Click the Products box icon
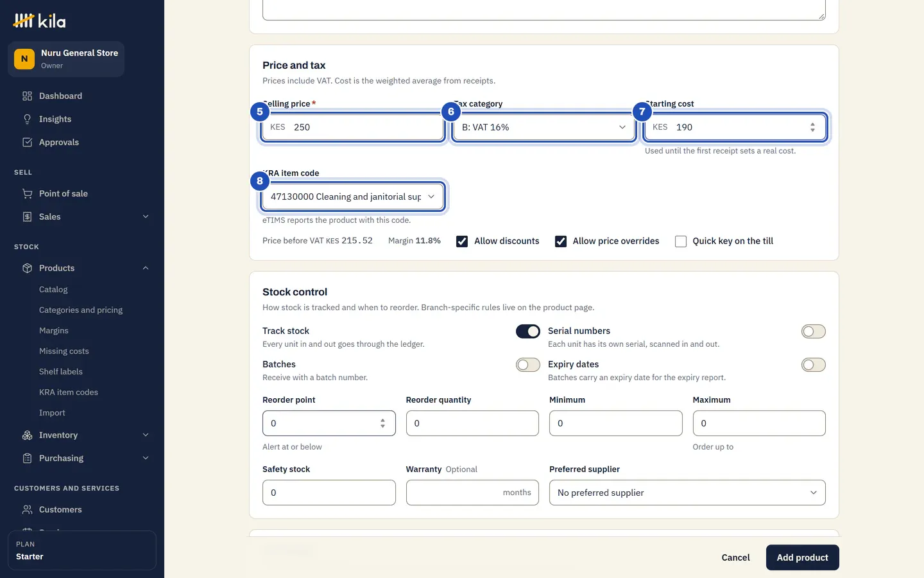924x578 pixels. (x=27, y=268)
